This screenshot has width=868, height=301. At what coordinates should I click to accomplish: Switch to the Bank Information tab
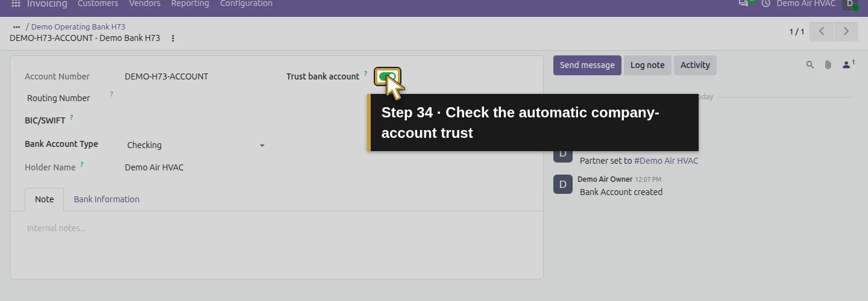tap(107, 199)
